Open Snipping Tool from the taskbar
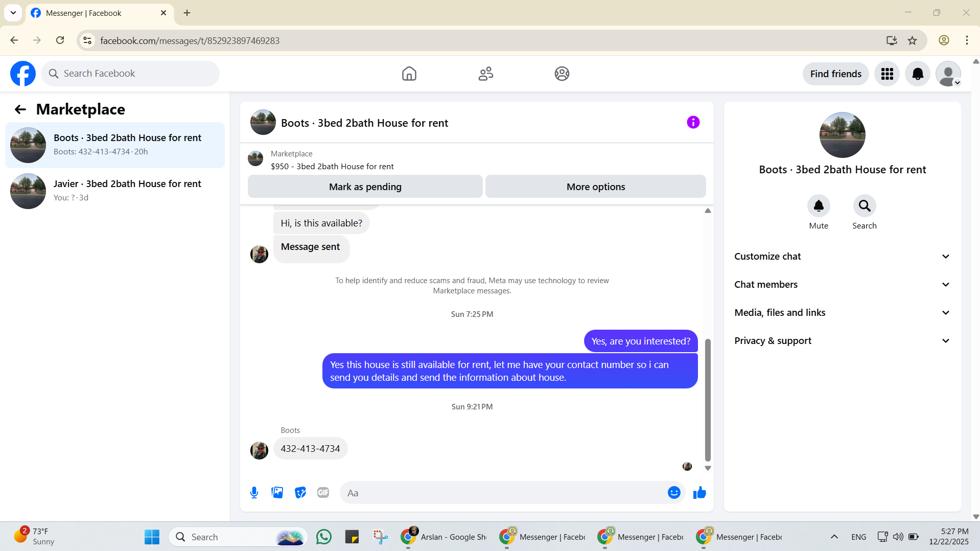The image size is (980, 551). [x=380, y=537]
